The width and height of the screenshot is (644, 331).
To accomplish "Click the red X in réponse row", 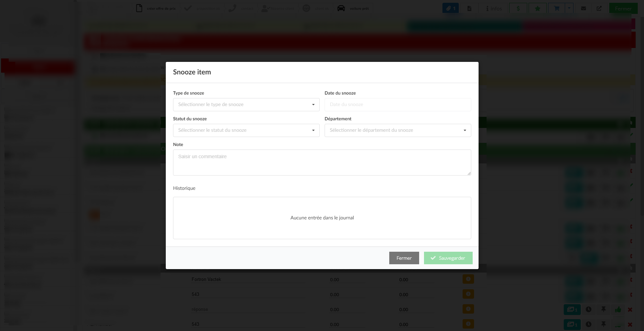I will [x=630, y=309].
